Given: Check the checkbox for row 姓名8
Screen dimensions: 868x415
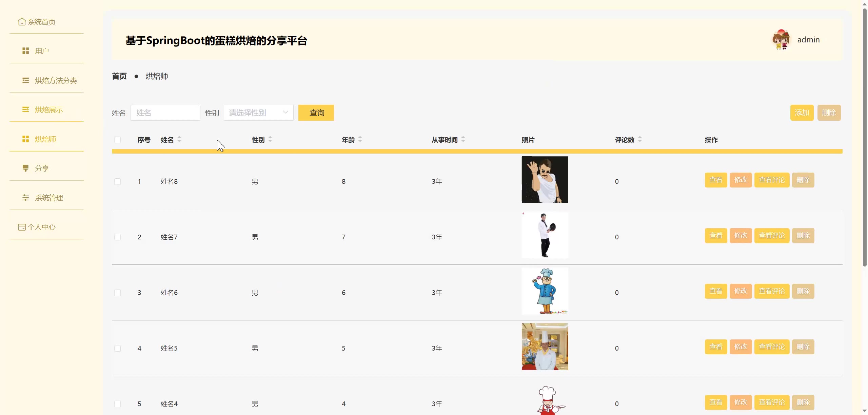Looking at the screenshot, I should click(118, 181).
